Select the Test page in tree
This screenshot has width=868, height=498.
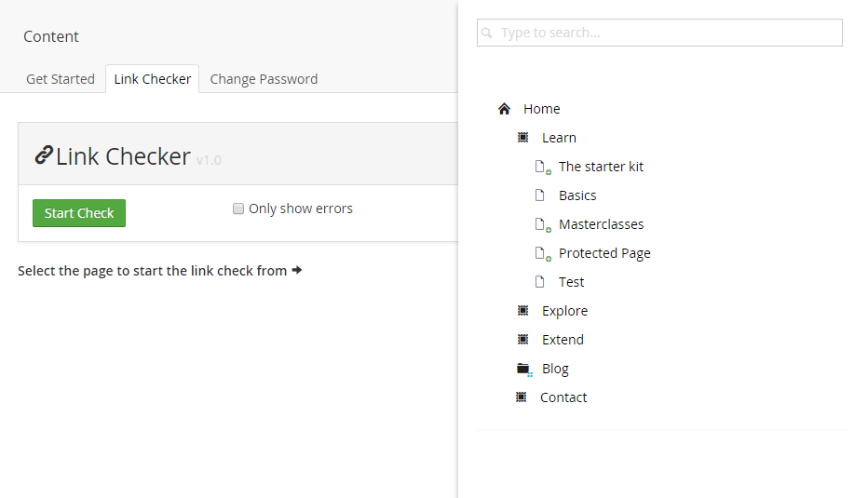[x=571, y=282]
